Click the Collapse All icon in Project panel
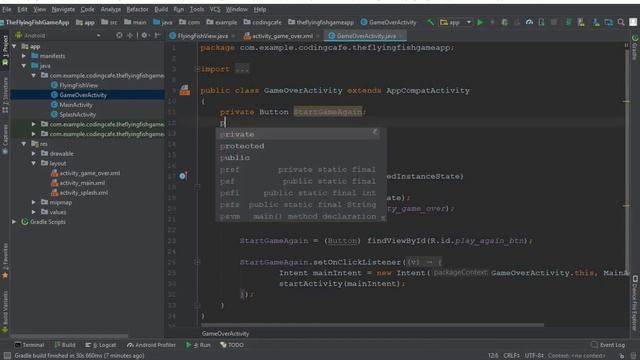Viewport: 640px width, 360px height. tap(130, 36)
